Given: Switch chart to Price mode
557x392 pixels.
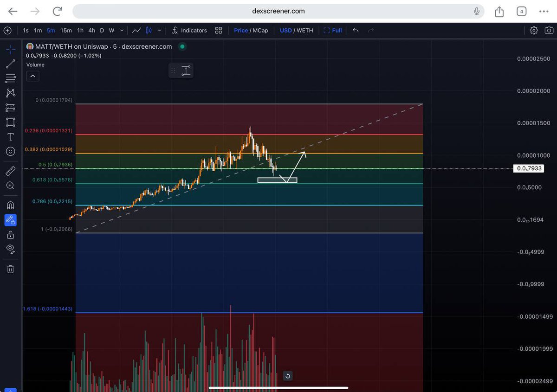Looking at the screenshot, I should (241, 31).
